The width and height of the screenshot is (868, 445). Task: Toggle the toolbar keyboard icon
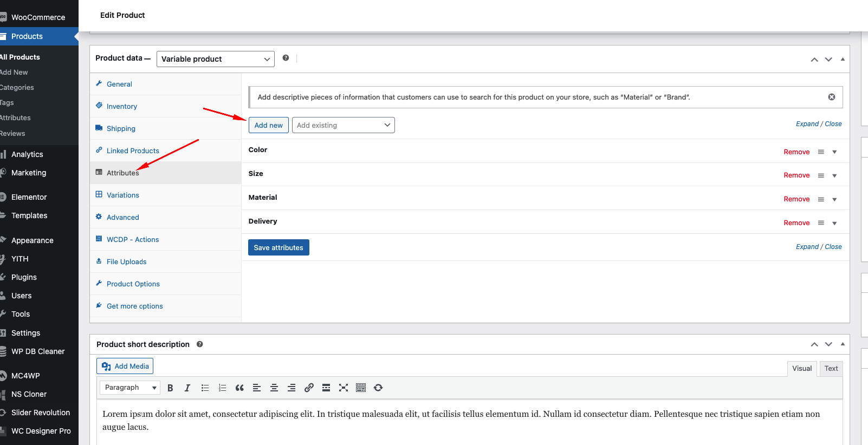[x=361, y=388]
